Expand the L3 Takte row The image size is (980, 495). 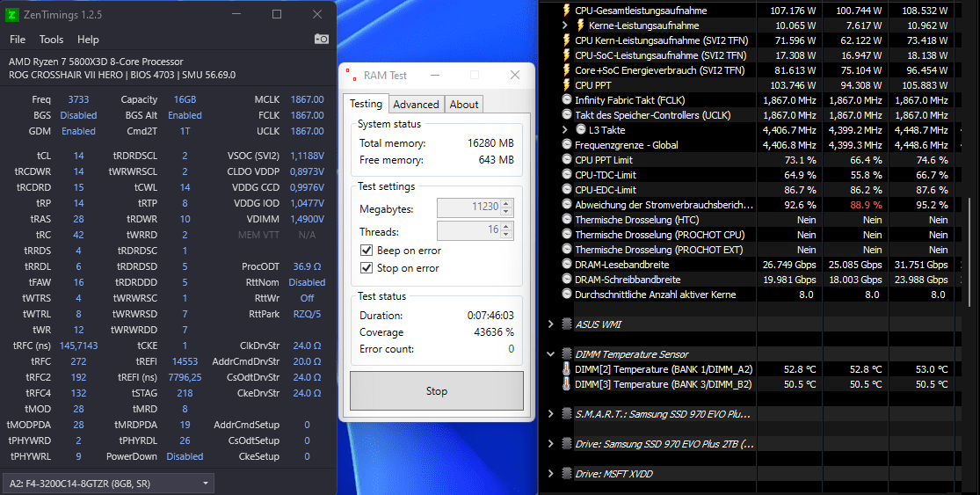pyautogui.click(x=565, y=130)
